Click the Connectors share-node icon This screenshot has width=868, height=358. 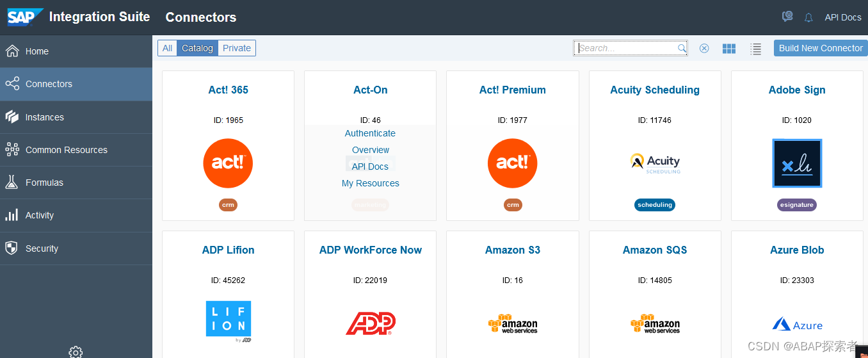[12, 84]
